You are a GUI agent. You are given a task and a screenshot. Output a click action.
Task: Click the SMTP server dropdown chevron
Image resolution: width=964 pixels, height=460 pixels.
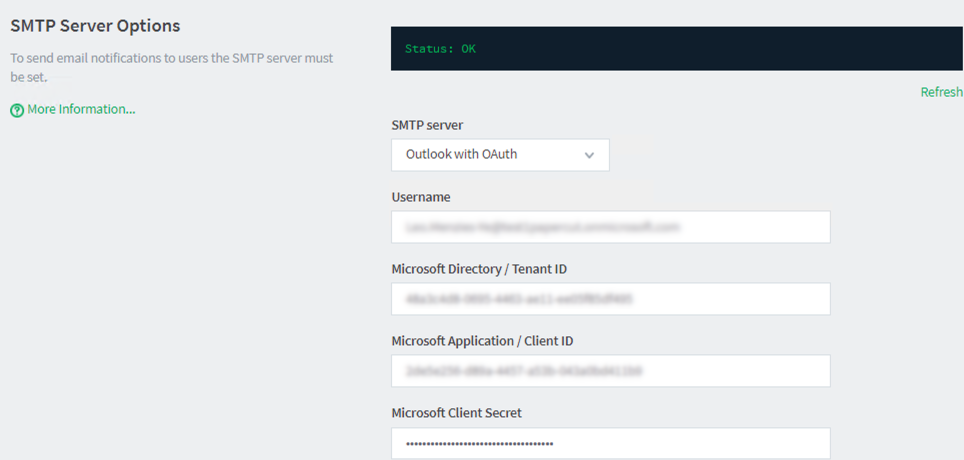click(x=589, y=155)
